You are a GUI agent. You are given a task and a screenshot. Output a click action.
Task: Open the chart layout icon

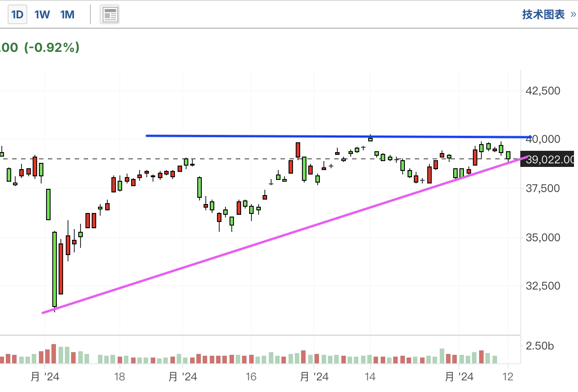(110, 15)
